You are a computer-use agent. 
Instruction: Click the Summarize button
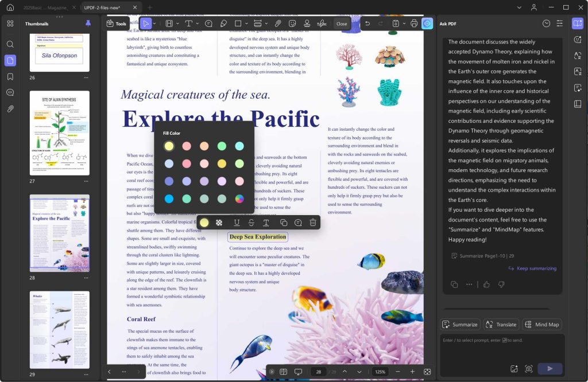460,324
